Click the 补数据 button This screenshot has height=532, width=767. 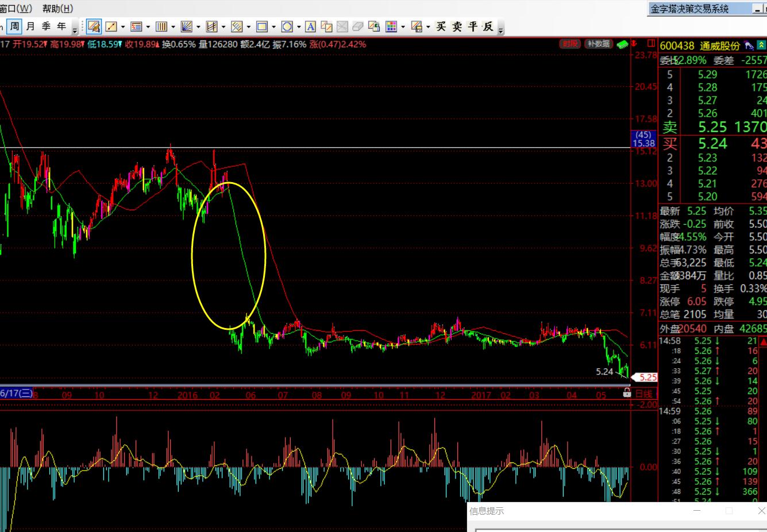598,44
